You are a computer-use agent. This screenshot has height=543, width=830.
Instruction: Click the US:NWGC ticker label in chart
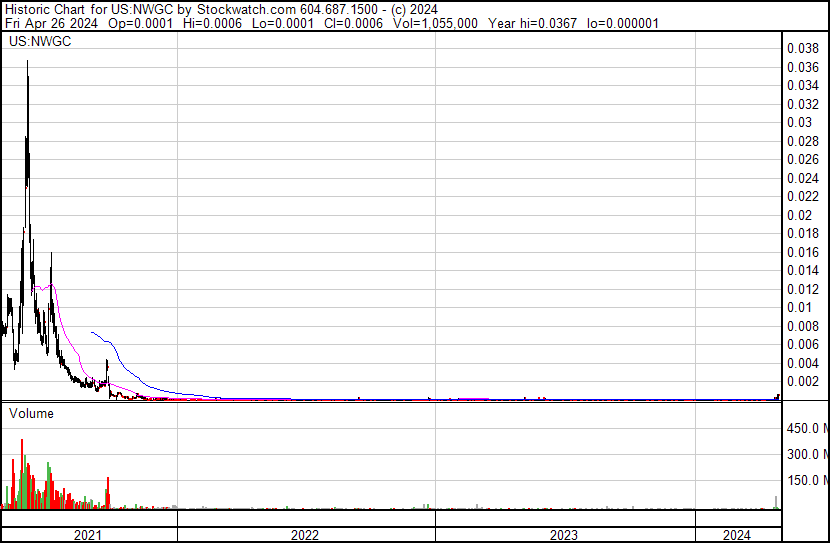[x=37, y=43]
